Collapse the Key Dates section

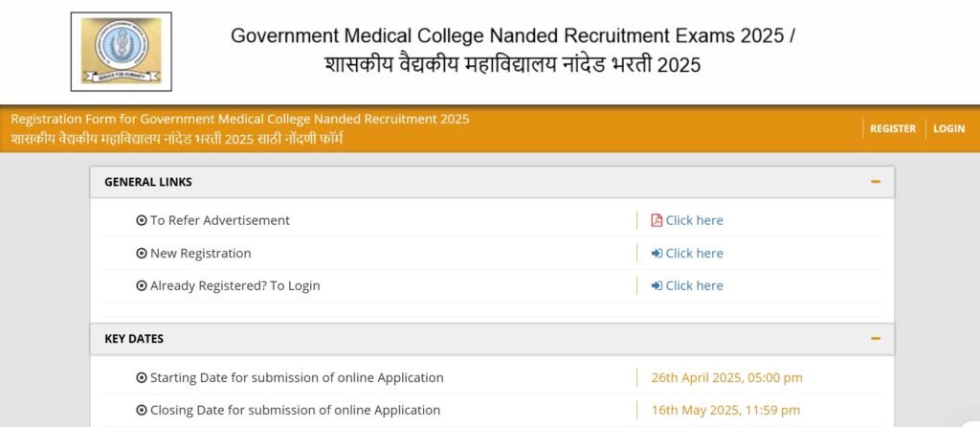coord(876,339)
